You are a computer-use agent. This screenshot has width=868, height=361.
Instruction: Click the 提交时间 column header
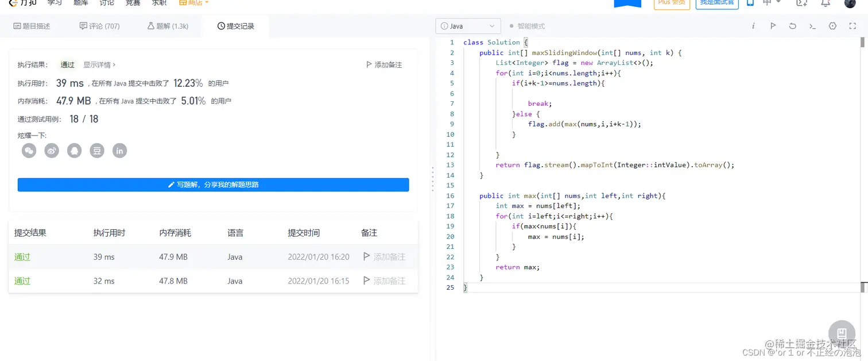pyautogui.click(x=304, y=233)
